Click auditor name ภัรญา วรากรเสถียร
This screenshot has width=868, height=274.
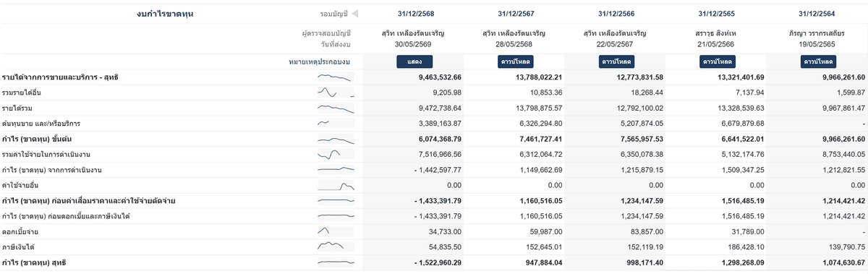coord(817,33)
